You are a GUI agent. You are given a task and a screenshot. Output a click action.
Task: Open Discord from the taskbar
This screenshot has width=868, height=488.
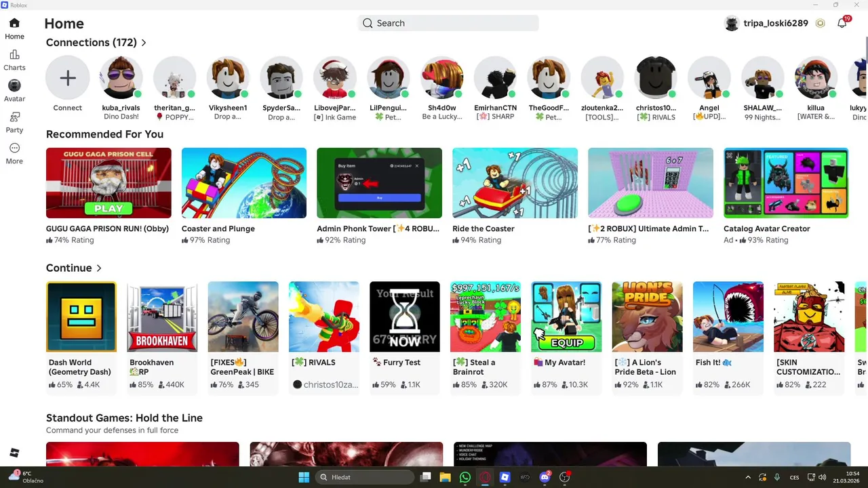point(545,477)
